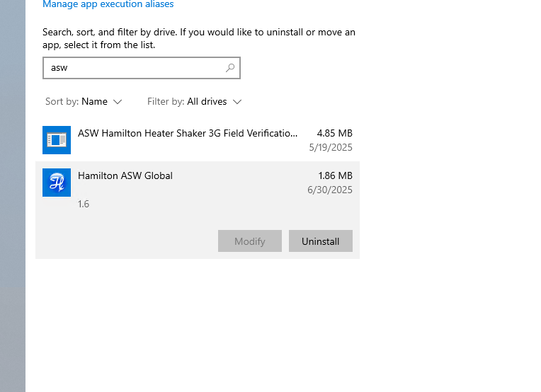Select ASW Hamilton Heater Shaker 3G Field Verification entry
This screenshot has height=392, width=541.
coord(198,140)
